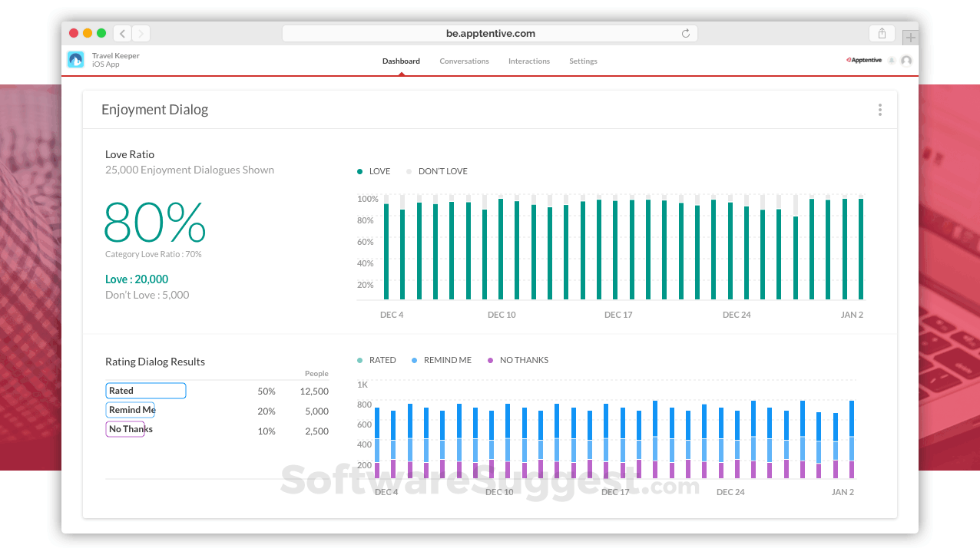Screen dimensions: 980x555
Task: Expand the Rated row details
Action: coord(145,390)
